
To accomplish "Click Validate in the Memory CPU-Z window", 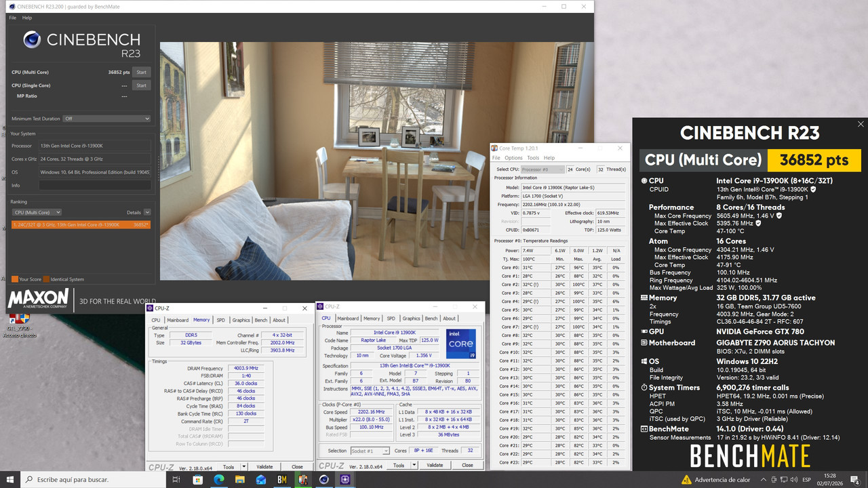I will (x=264, y=466).
